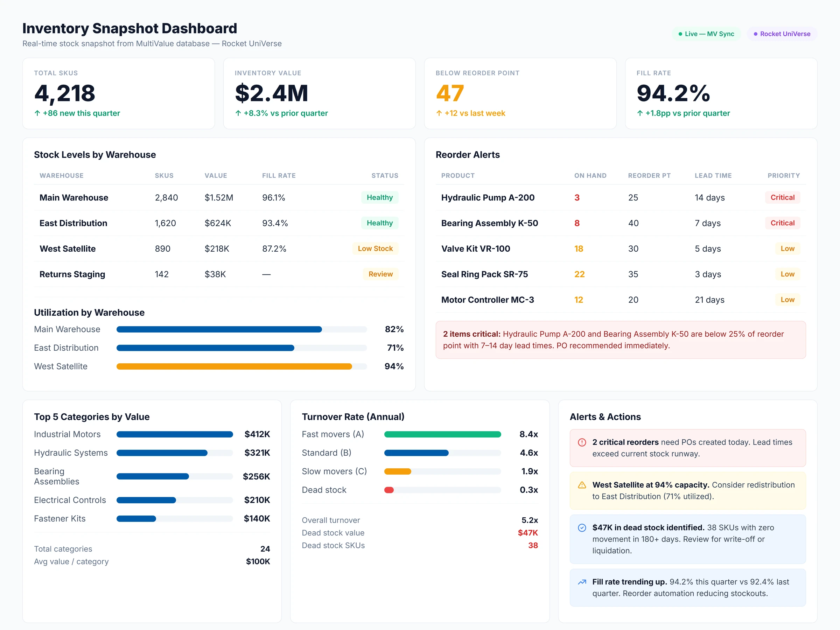This screenshot has height=630, width=840.
Task: Open the Bearing Assembly K-50 product entry
Action: click(490, 223)
